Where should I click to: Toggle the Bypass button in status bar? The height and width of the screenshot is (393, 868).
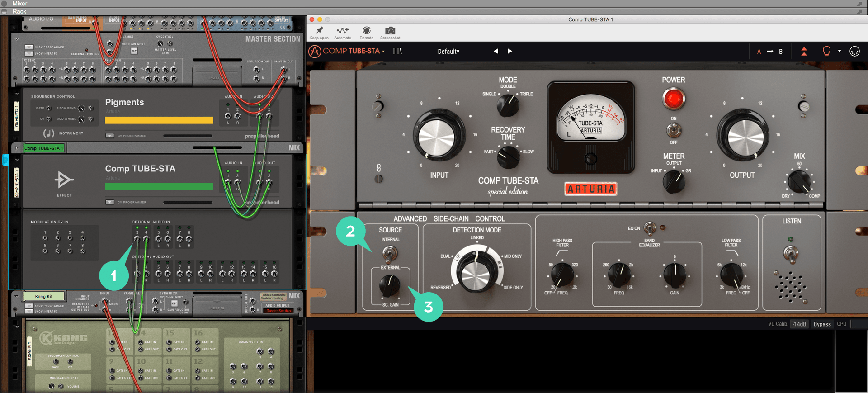(822, 324)
